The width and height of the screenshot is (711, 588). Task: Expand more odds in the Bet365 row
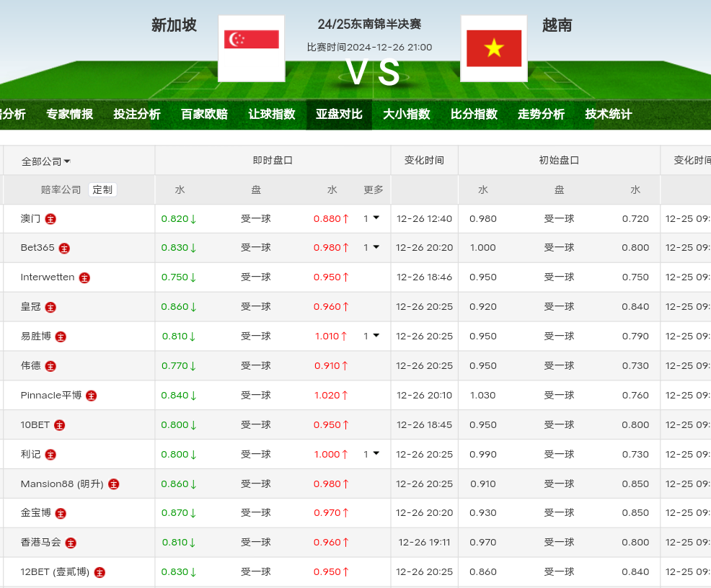tap(371, 247)
